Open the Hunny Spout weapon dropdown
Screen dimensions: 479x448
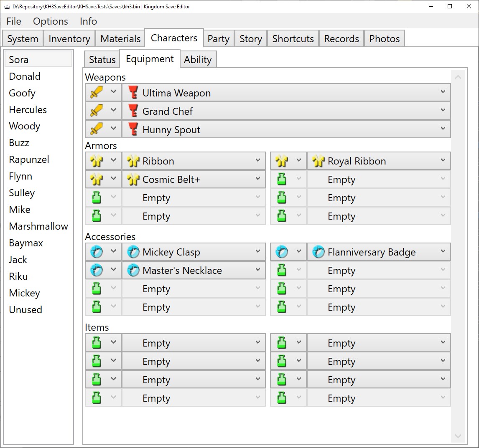pyautogui.click(x=286, y=129)
